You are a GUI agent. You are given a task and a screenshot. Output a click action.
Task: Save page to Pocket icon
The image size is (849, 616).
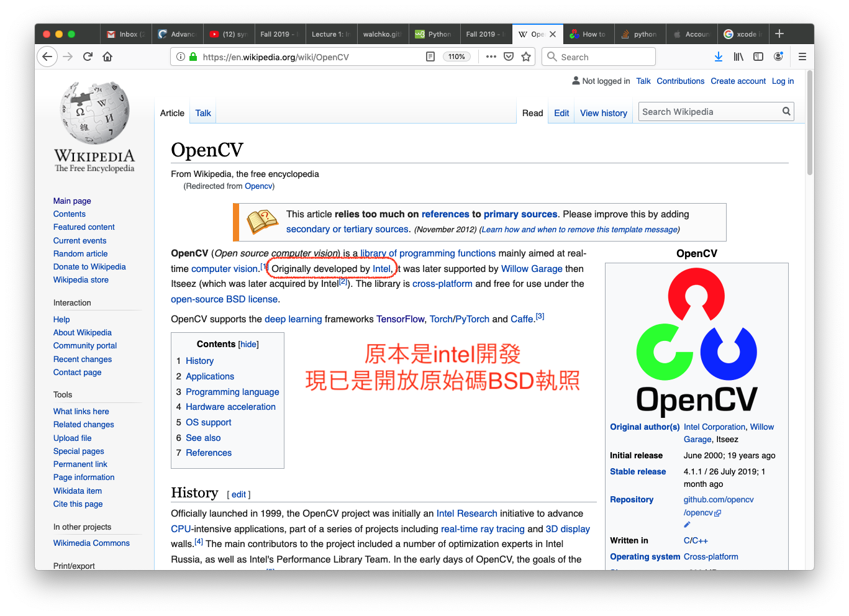(x=509, y=57)
